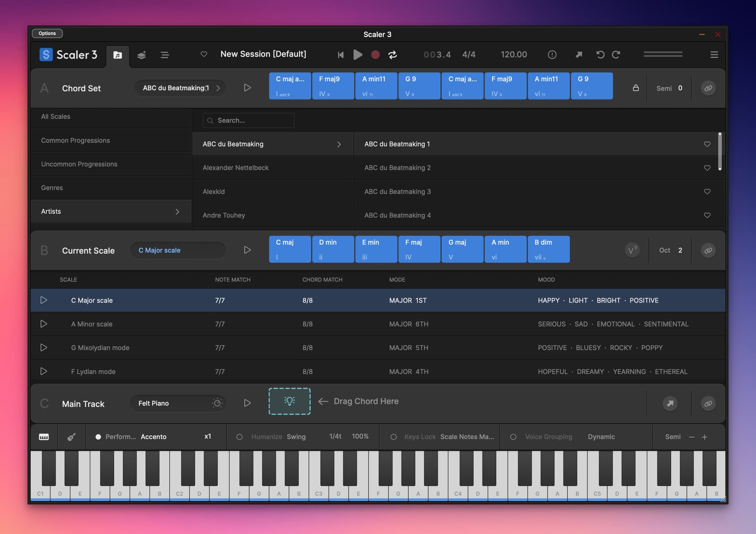Open the browser tab with folder-music icon
This screenshot has width=756, height=534.
point(117,55)
